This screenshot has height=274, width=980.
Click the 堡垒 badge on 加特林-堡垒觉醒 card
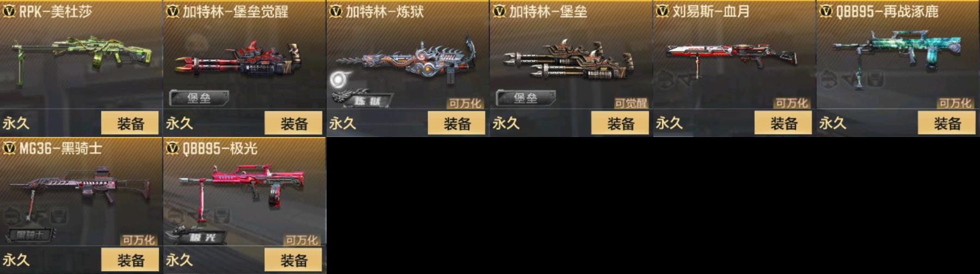pyautogui.click(x=199, y=98)
